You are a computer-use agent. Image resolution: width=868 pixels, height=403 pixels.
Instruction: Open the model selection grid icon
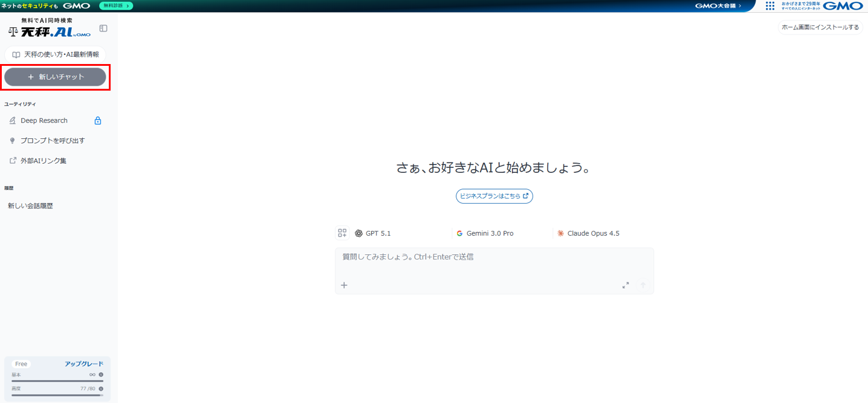click(x=342, y=232)
